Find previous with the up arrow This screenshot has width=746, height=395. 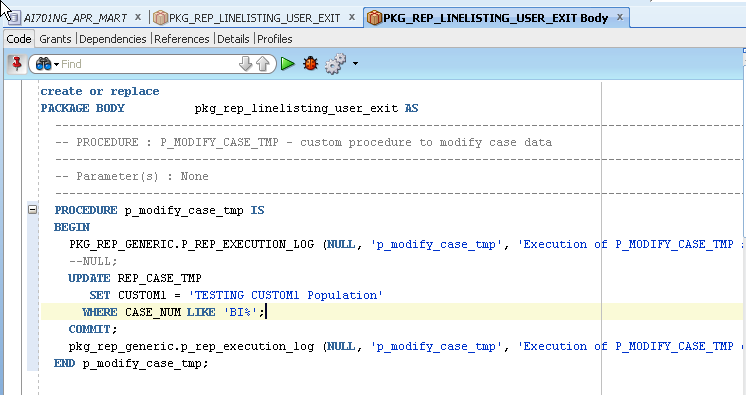coord(263,64)
